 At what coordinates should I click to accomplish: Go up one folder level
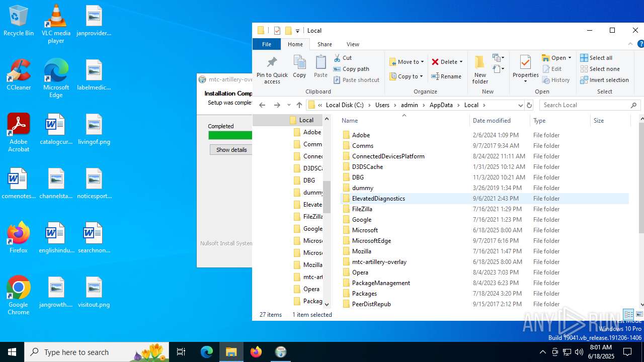[299, 105]
